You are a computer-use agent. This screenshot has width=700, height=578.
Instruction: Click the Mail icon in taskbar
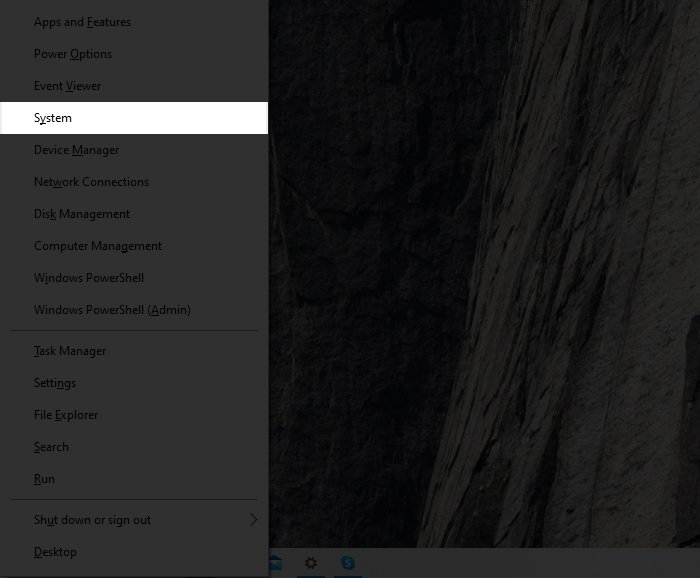coord(276,564)
